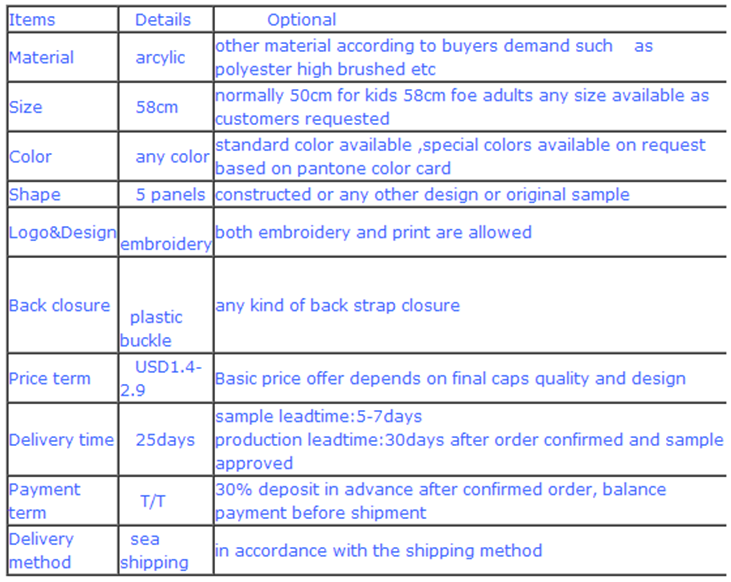Click the 25days delivery time value

[x=165, y=440]
